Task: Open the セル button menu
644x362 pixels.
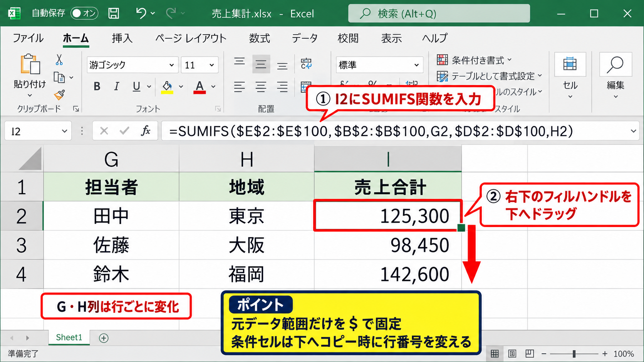Action: coord(570,76)
